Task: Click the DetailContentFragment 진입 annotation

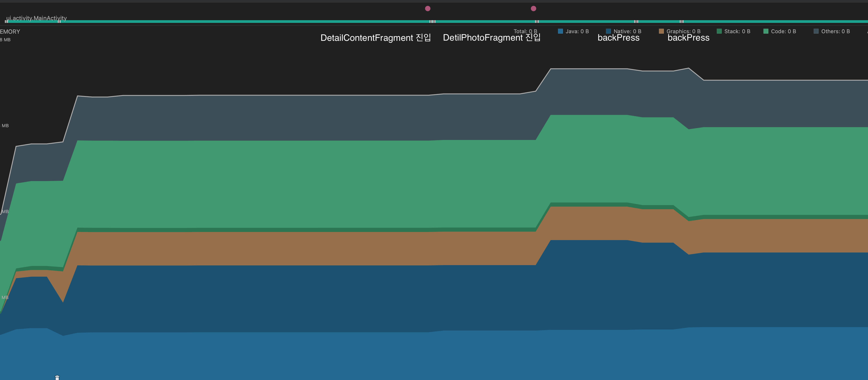Action: click(x=375, y=38)
